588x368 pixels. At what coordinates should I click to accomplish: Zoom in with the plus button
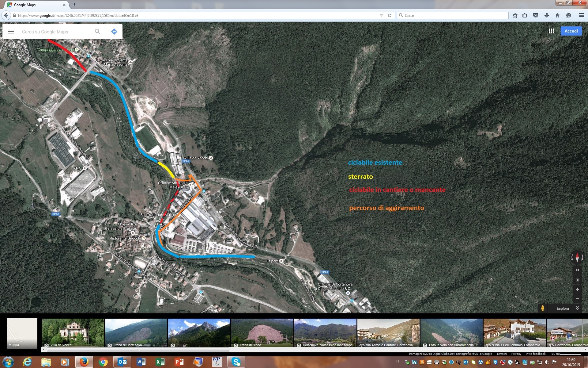pos(577,290)
